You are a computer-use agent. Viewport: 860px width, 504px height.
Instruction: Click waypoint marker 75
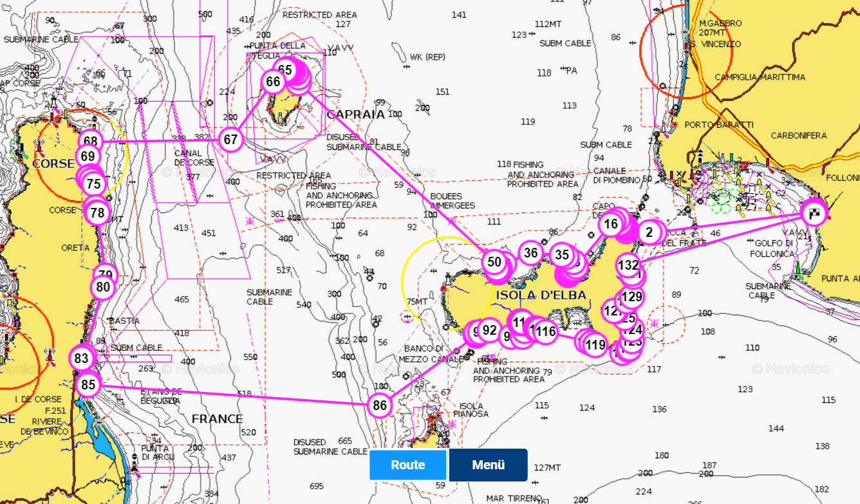coord(94,183)
